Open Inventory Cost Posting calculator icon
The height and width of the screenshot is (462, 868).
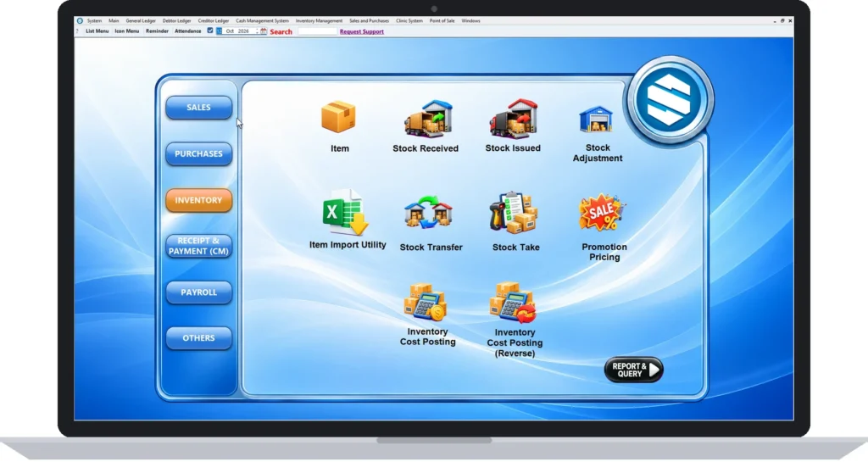(426, 303)
